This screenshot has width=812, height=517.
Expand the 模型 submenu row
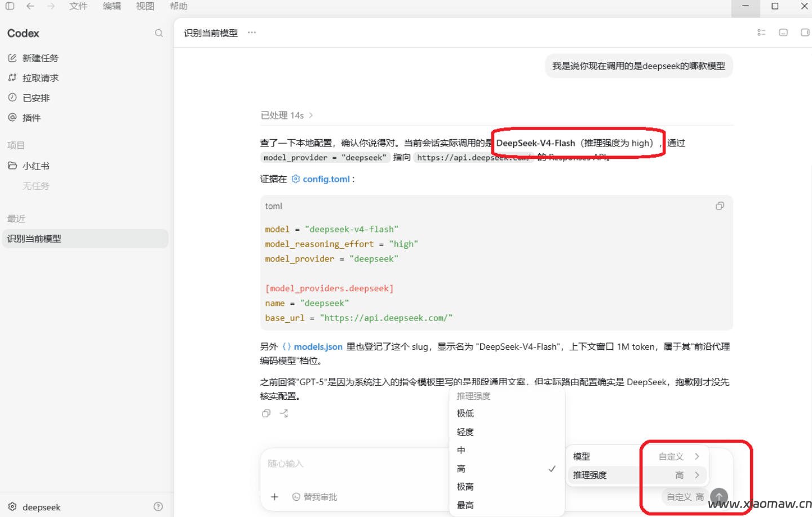(x=637, y=457)
